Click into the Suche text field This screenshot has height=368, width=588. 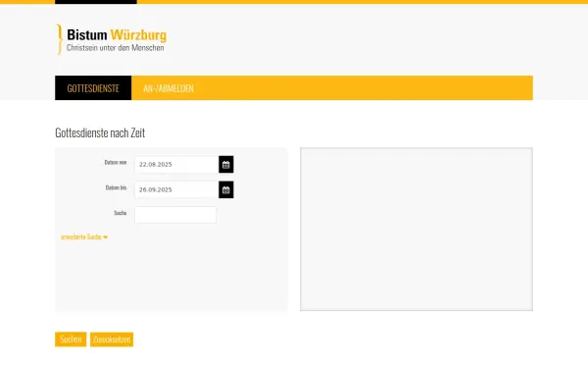point(175,215)
